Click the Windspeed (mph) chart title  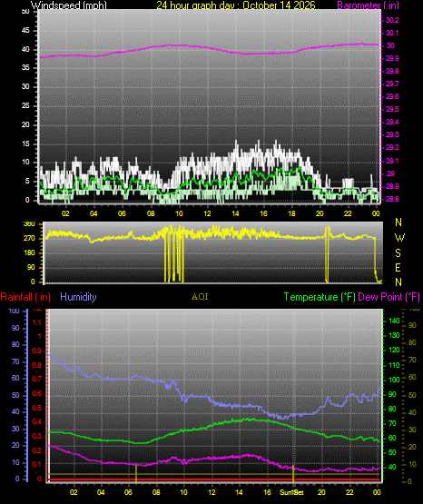(68, 5)
